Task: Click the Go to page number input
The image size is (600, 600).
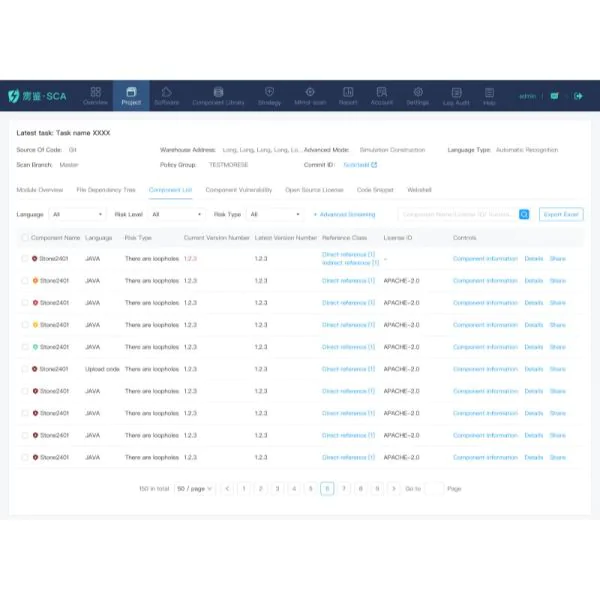Action: pos(434,488)
